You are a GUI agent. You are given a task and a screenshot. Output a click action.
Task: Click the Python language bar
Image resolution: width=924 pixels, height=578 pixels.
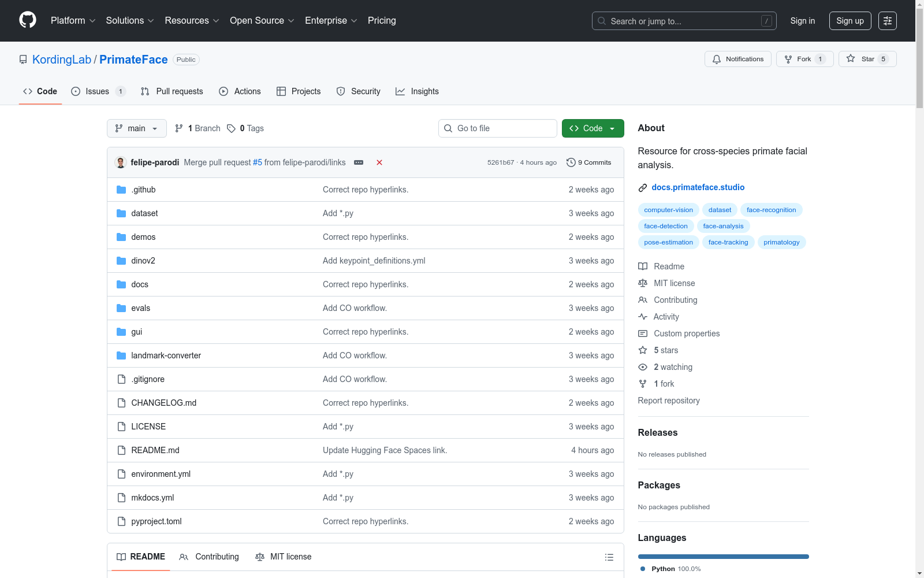[724, 557]
